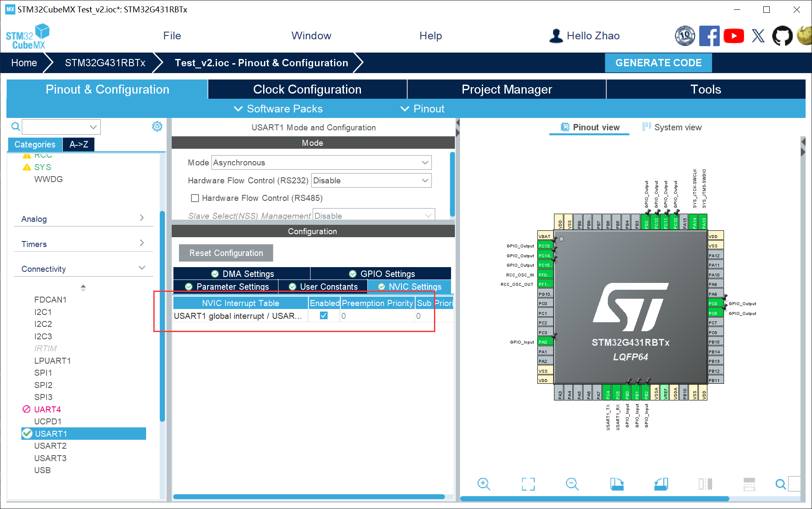Open the ST YouTube channel icon
The height and width of the screenshot is (509, 812).
(733, 36)
